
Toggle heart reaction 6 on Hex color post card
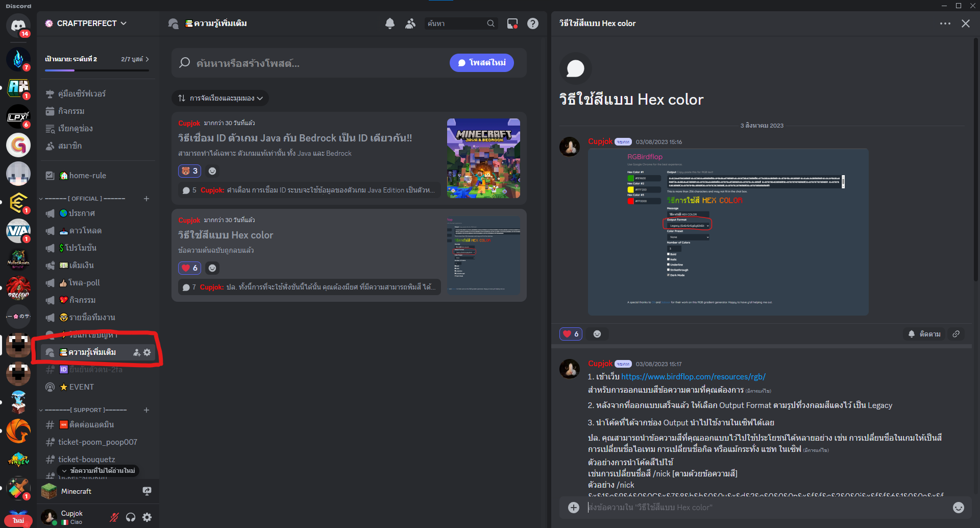point(189,268)
